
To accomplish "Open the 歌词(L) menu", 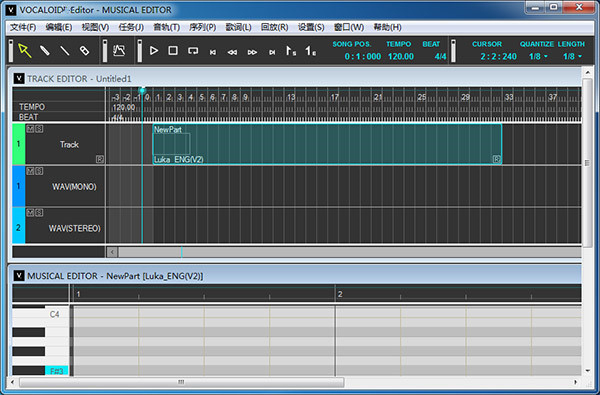I will (x=238, y=27).
